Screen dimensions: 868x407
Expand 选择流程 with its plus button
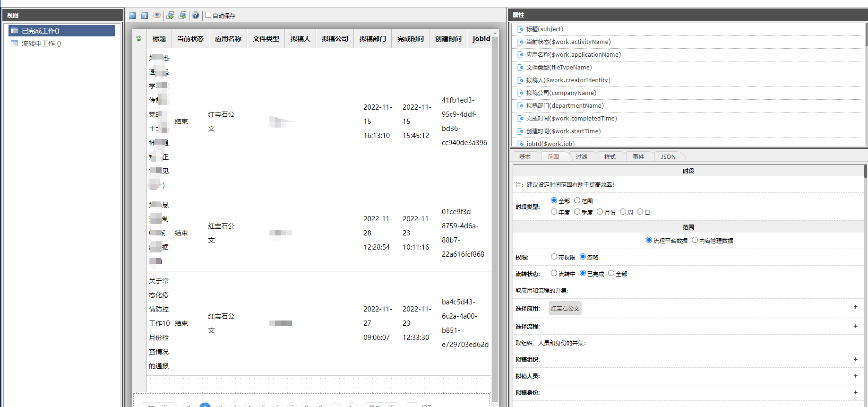[855, 326]
